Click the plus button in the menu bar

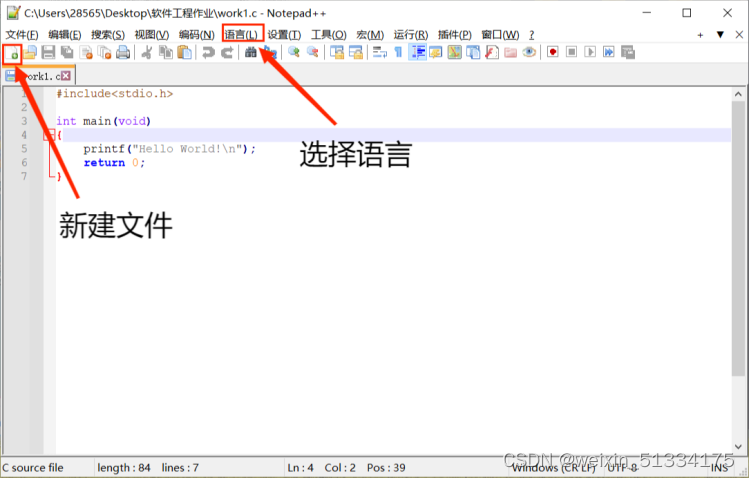pos(700,35)
